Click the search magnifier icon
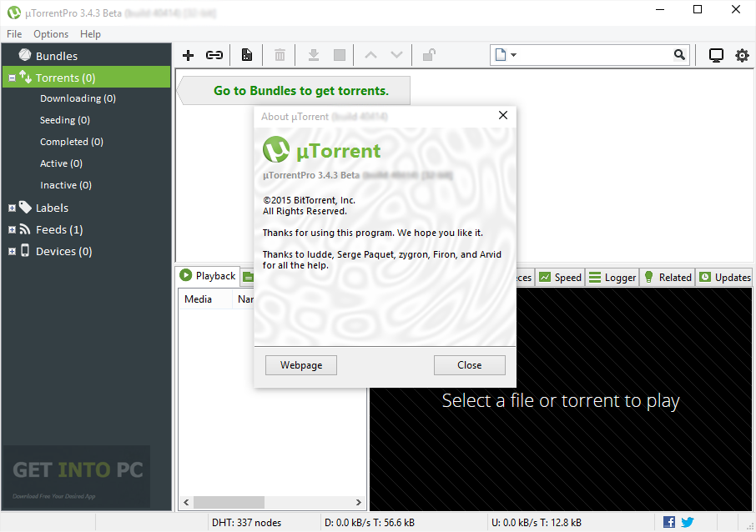756x532 pixels. pyautogui.click(x=679, y=55)
